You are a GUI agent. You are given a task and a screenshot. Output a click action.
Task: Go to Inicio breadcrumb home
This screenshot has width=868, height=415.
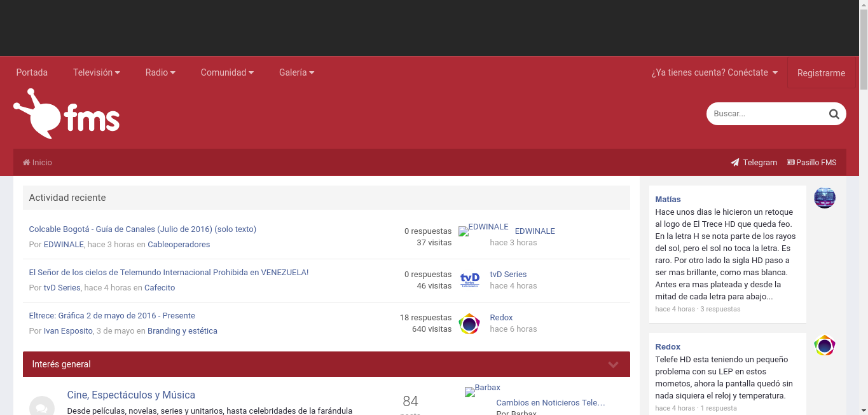click(x=38, y=163)
